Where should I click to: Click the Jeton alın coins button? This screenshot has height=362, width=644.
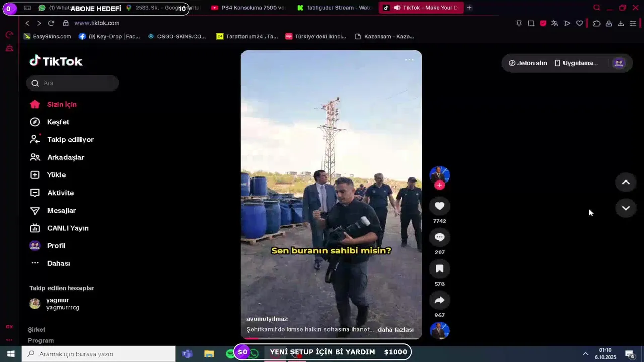[528, 63]
